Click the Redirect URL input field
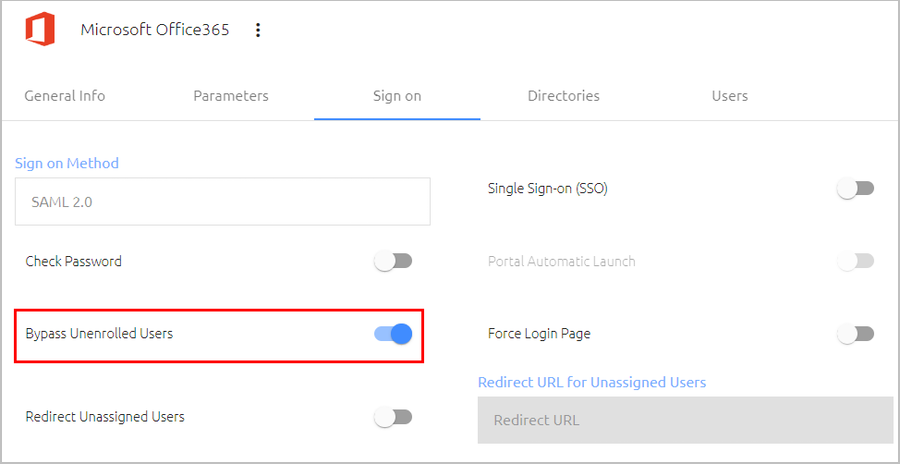The width and height of the screenshot is (900, 464). 685,420
